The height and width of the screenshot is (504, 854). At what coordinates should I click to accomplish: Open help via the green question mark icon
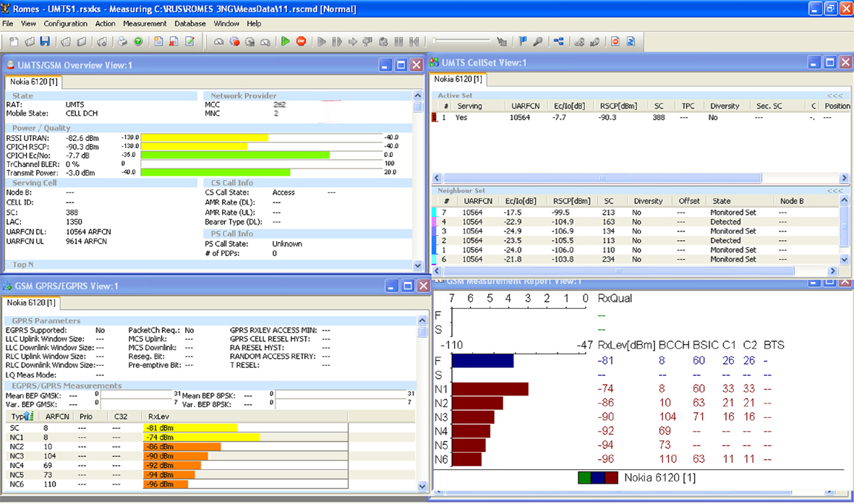coord(138,41)
